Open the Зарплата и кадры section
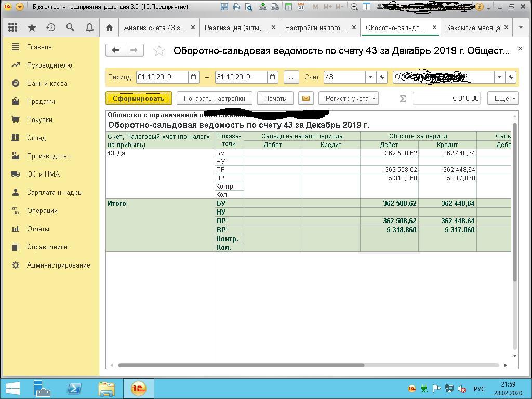Screen dimensions: 532x399 point(55,192)
